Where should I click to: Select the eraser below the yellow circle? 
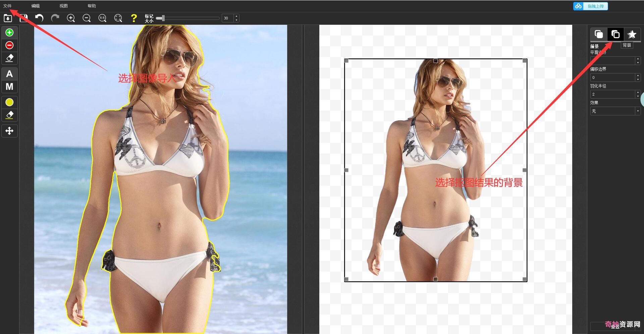pyautogui.click(x=9, y=115)
